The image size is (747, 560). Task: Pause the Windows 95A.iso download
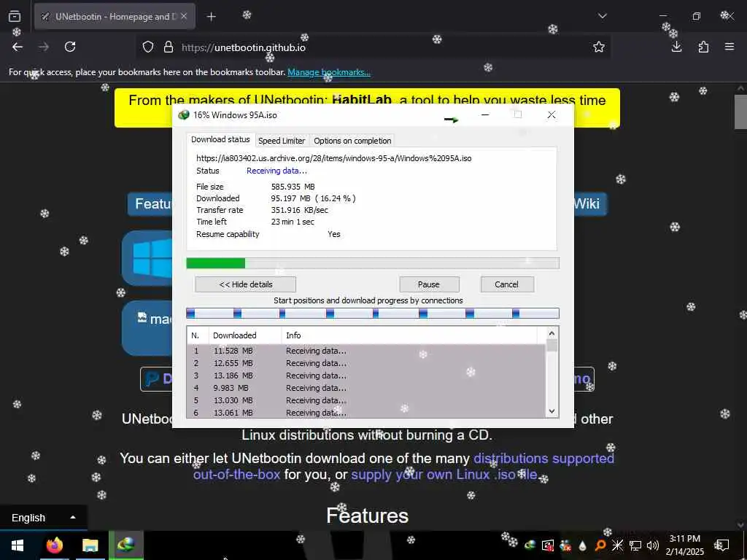(429, 284)
